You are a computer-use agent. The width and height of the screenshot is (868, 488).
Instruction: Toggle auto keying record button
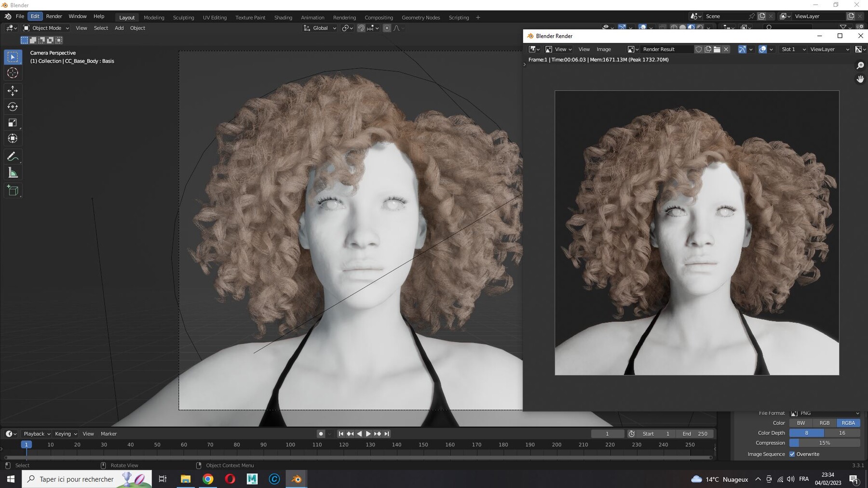click(x=321, y=434)
